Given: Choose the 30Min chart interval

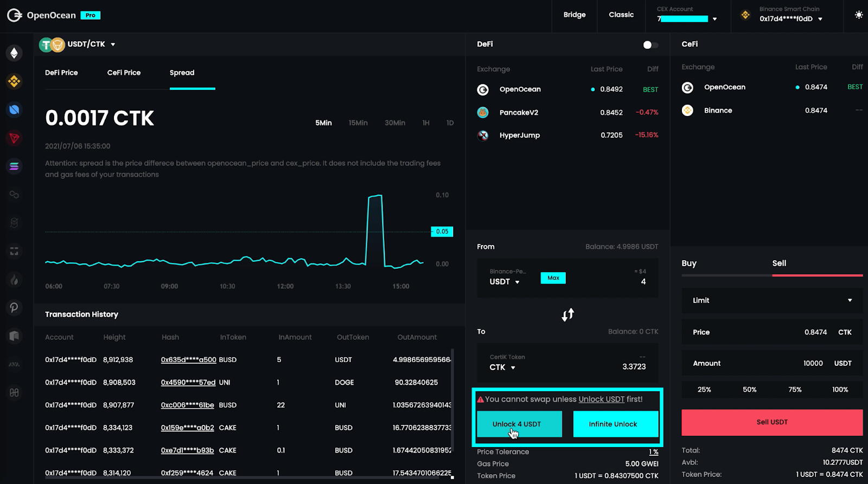Looking at the screenshot, I should [395, 123].
